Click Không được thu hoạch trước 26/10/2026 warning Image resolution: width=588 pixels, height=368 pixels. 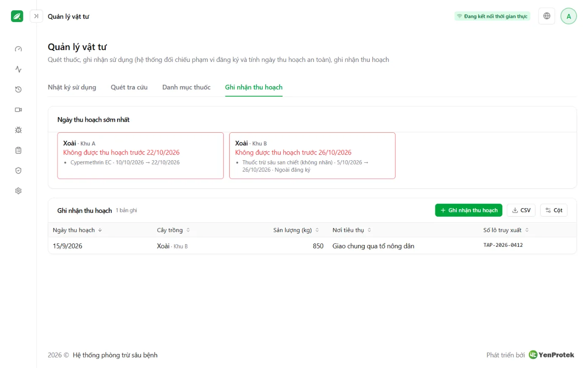[x=293, y=153]
